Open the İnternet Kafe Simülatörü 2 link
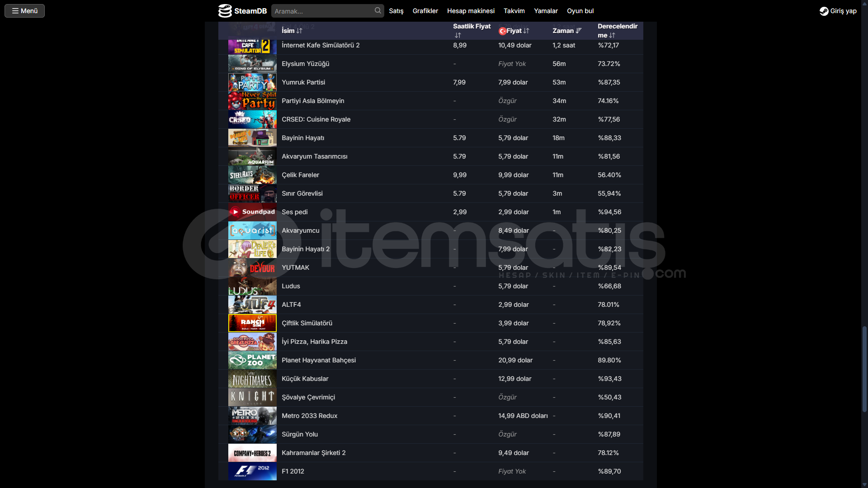This screenshot has height=488, width=868. point(321,45)
